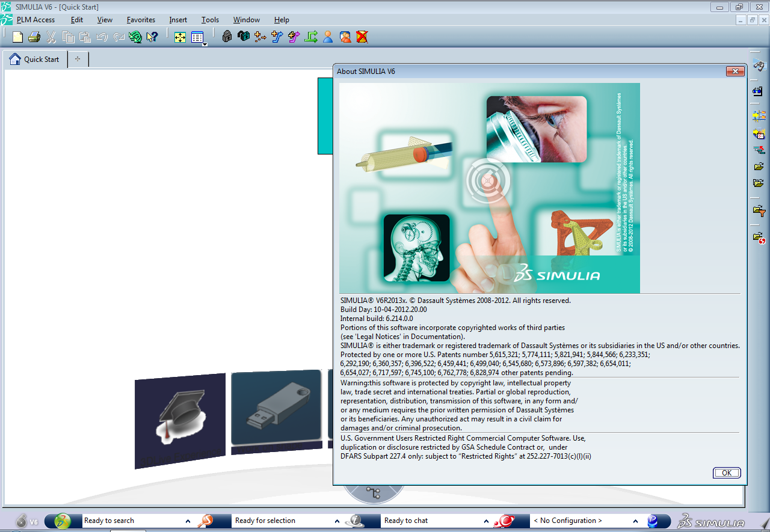Click the green 3D search globe icon
The image size is (770, 532).
63,521
